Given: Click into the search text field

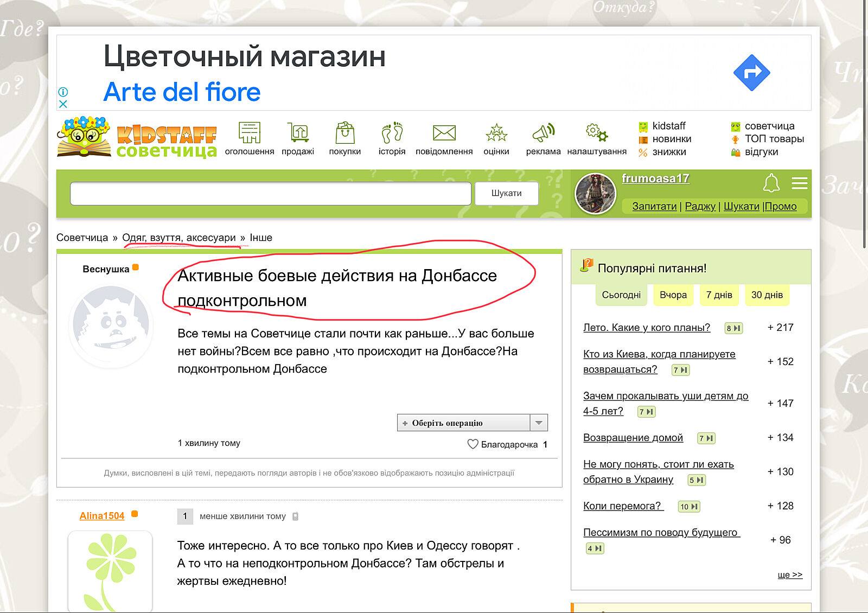Looking at the screenshot, I should click(270, 194).
